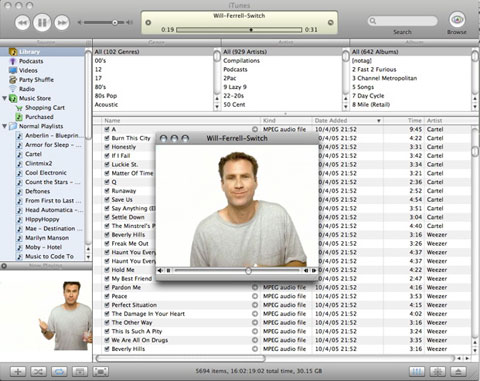
Task: Pause the video in Will-Ferrell-Switch window
Action: coord(169,270)
